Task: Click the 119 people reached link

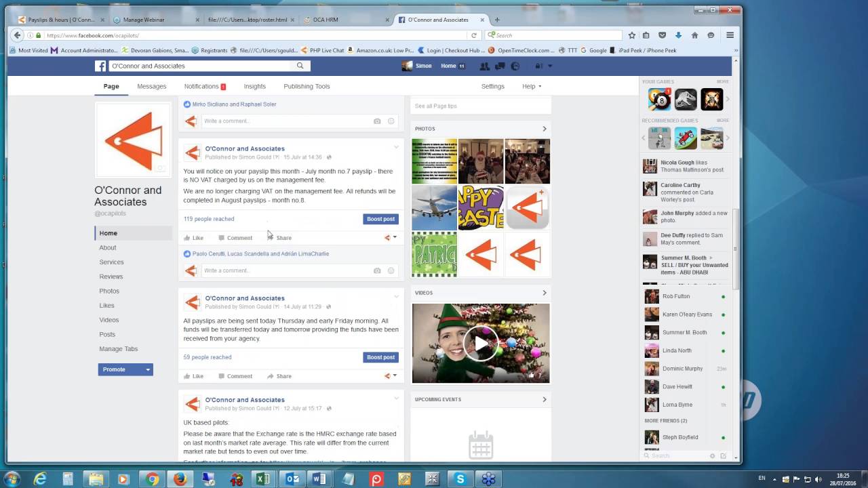Action: (x=209, y=219)
